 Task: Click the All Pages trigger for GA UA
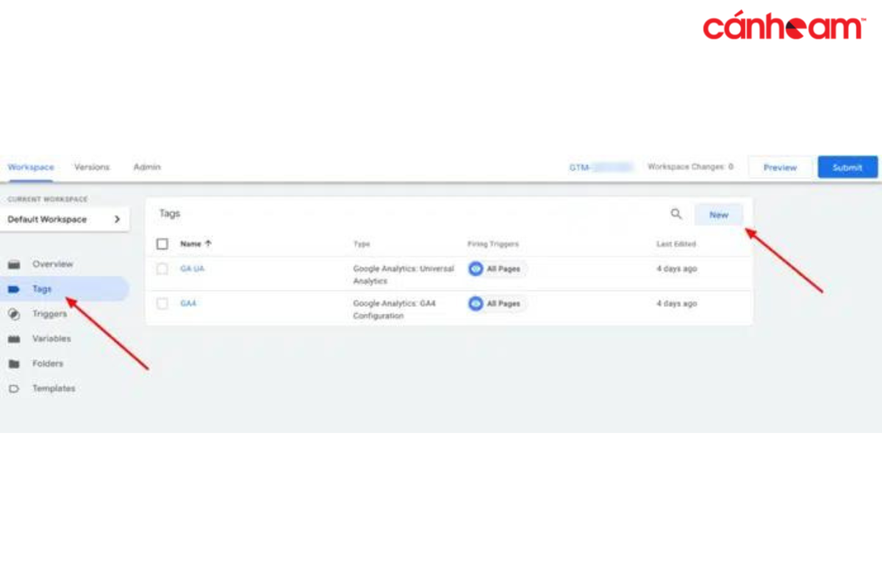(x=498, y=269)
